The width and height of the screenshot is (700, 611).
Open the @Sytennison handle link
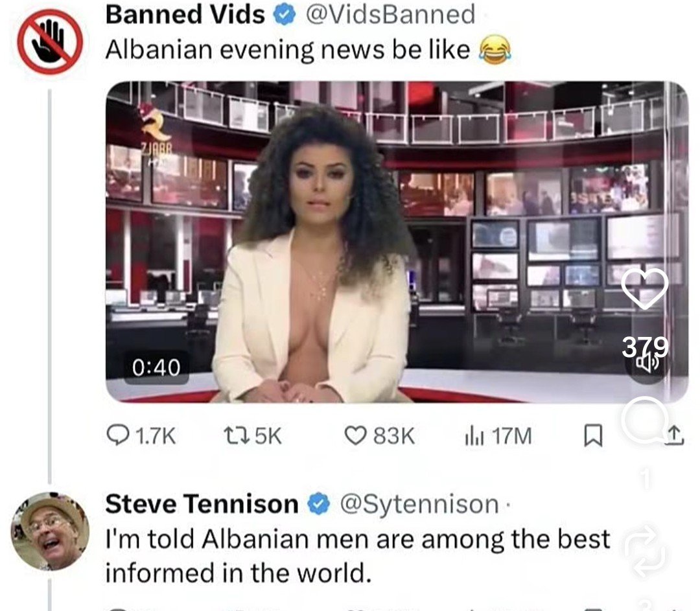coord(419,505)
